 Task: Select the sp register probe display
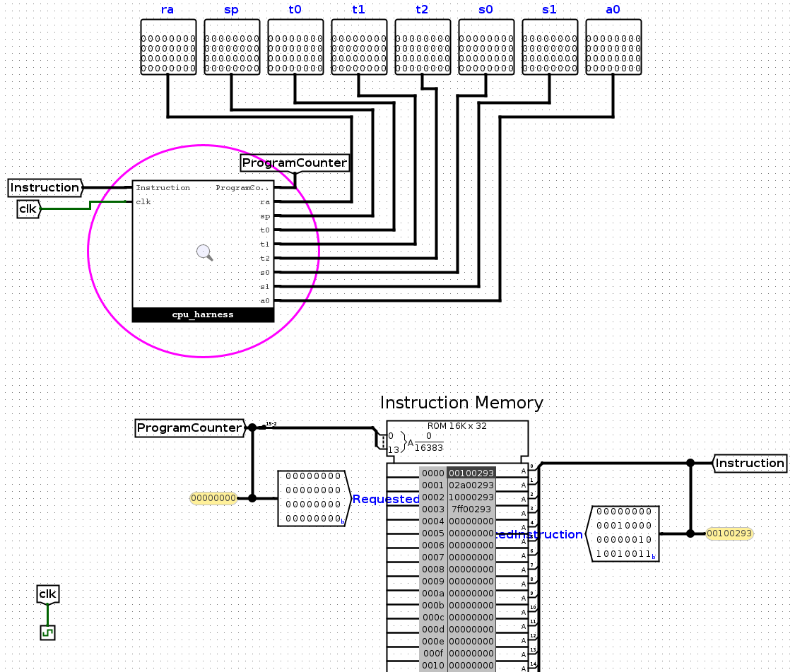[x=231, y=47]
